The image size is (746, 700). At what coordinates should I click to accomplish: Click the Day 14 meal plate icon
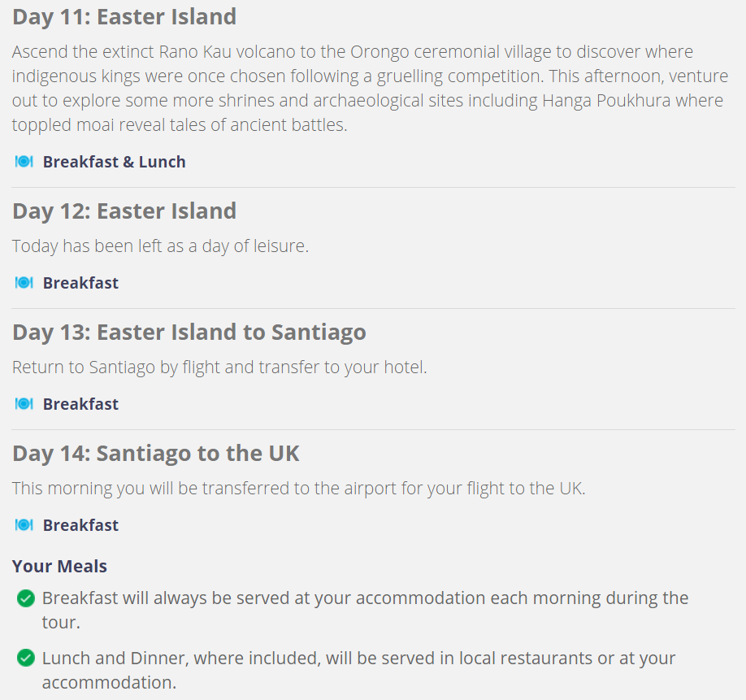coord(24,525)
